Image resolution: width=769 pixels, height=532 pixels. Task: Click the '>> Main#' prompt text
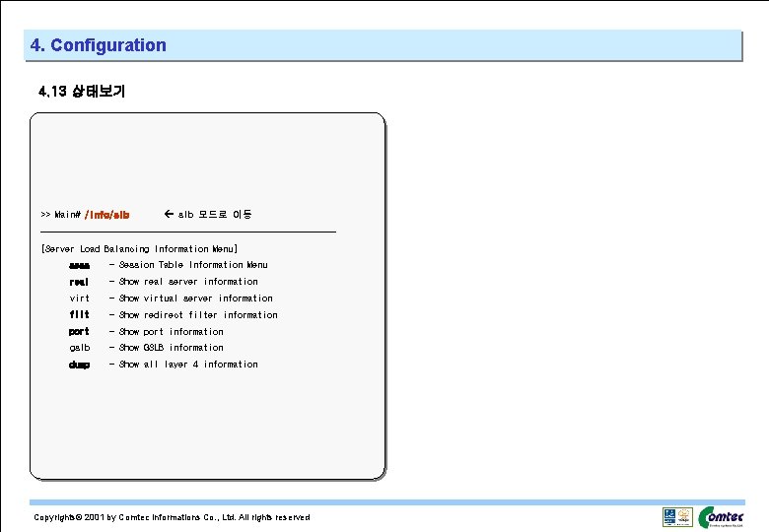click(61, 215)
